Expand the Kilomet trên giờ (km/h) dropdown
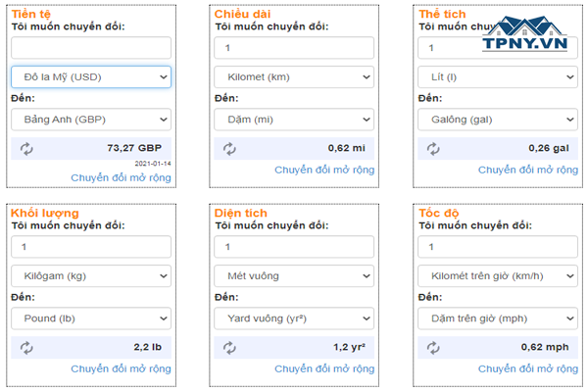 (497, 276)
